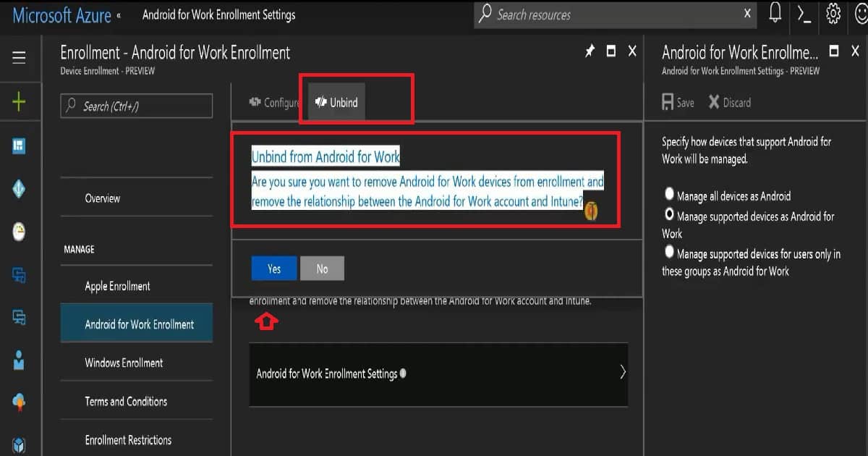Expand Android for Work Enrollment Settings chevron
Screen dimensions: 868x456
pos(622,373)
